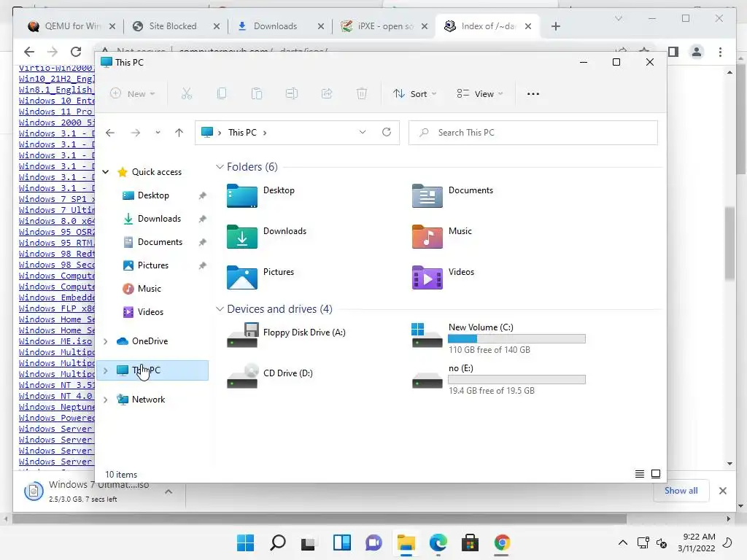Open download item options chevron in Chrome

click(x=169, y=491)
